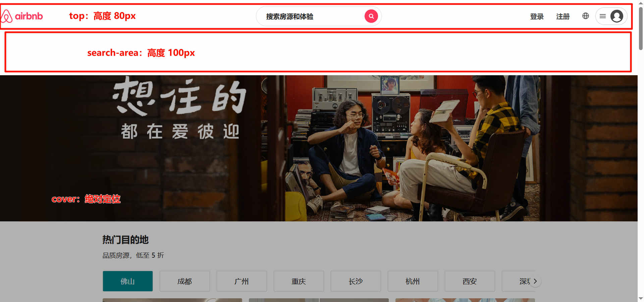
Task: Open the 长沙 city tab
Action: [x=356, y=281]
